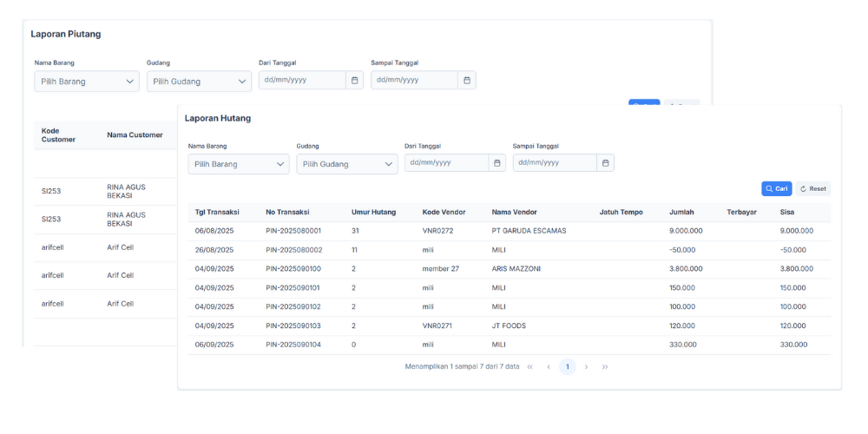This screenshot has height=434, width=868.
Task: Sort by Umur Hutang column header
Action: (372, 212)
